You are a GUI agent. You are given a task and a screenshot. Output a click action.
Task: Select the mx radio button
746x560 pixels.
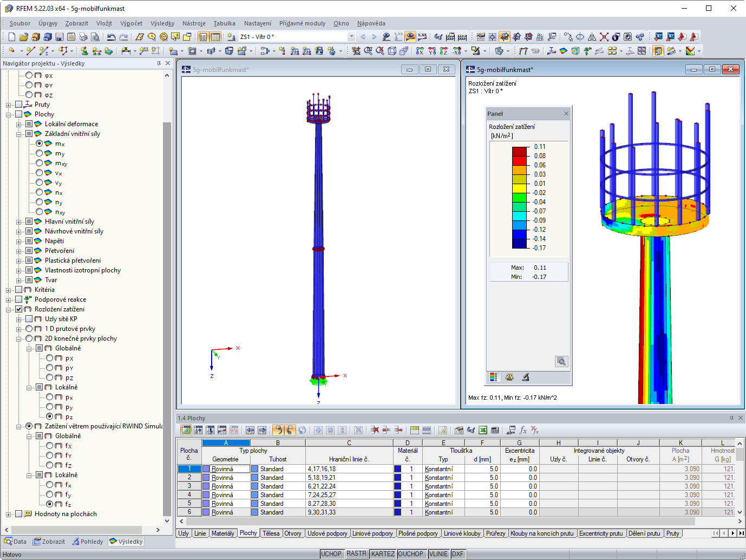(x=40, y=144)
